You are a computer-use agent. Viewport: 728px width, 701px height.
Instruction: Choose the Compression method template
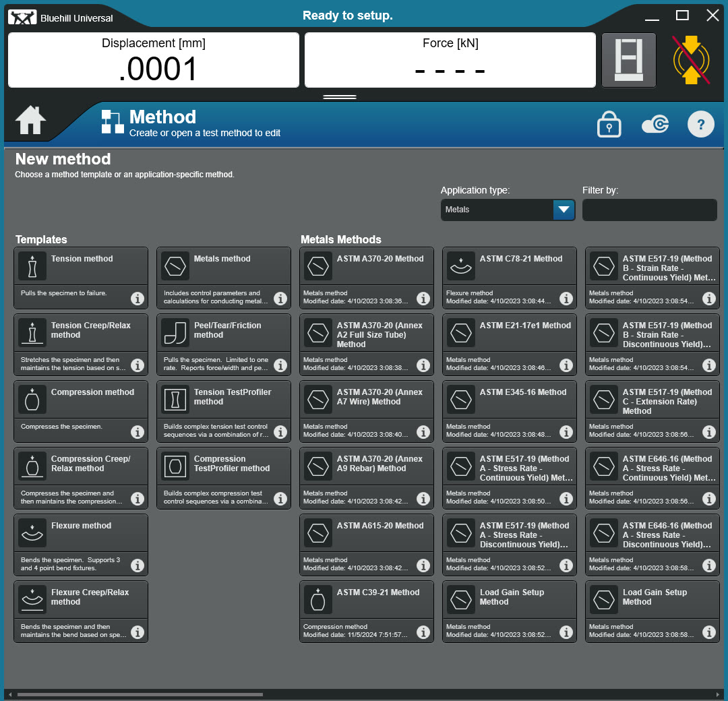(x=81, y=412)
